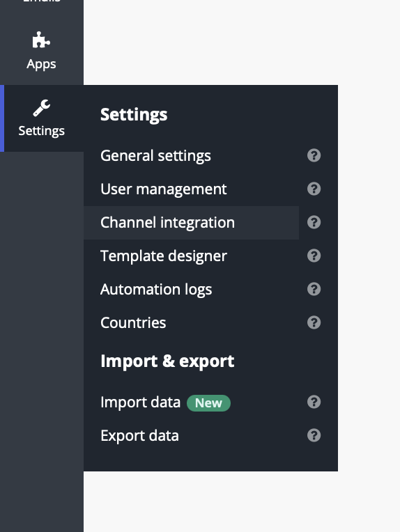Go to Automation logs
The height and width of the screenshot is (532, 400).
pyautogui.click(x=156, y=290)
